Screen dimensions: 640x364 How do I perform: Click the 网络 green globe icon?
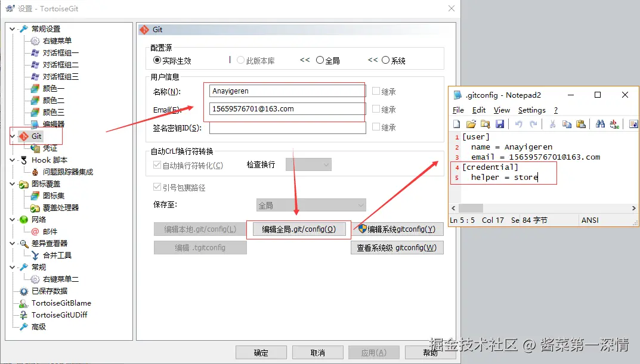click(x=24, y=220)
